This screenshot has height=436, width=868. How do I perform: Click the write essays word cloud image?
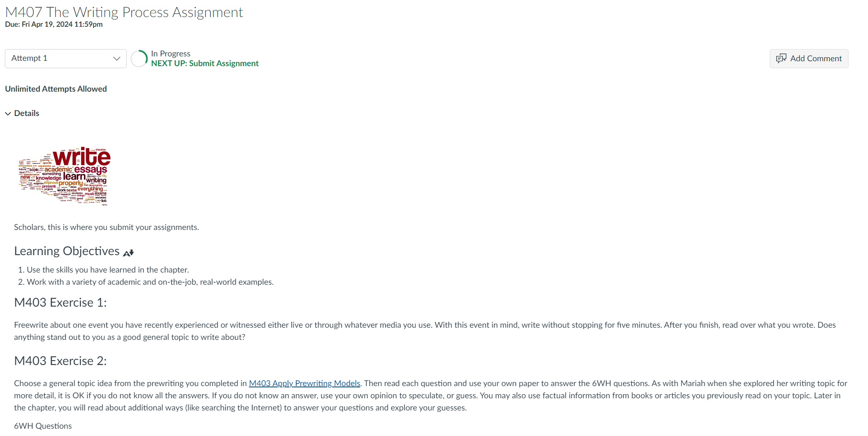point(64,176)
